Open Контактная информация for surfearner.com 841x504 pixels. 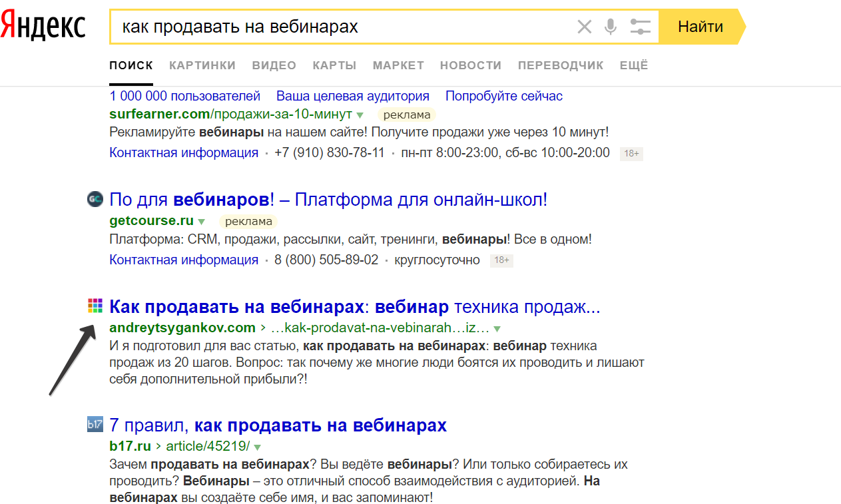(184, 152)
